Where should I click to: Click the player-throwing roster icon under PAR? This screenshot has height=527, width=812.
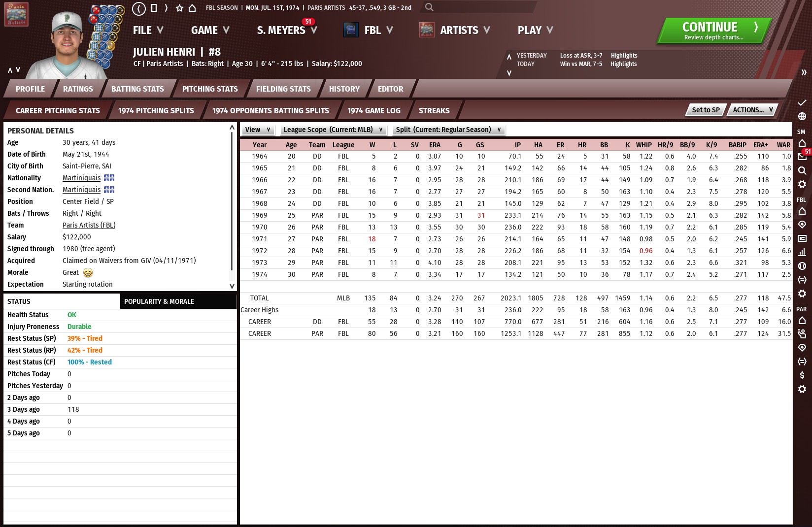(x=802, y=334)
